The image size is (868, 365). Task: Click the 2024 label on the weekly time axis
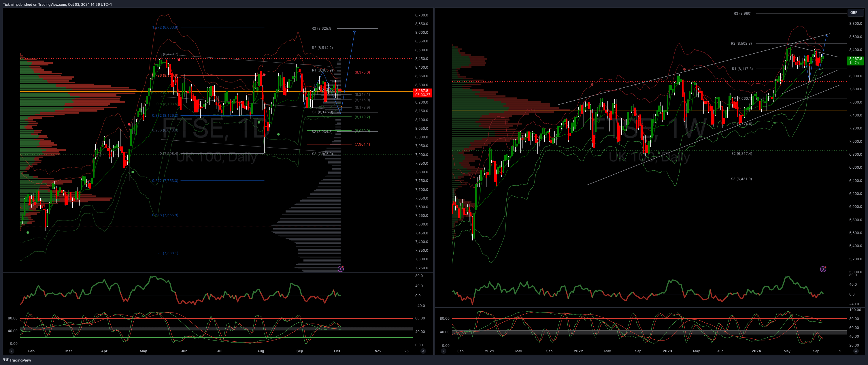pyautogui.click(x=756, y=351)
